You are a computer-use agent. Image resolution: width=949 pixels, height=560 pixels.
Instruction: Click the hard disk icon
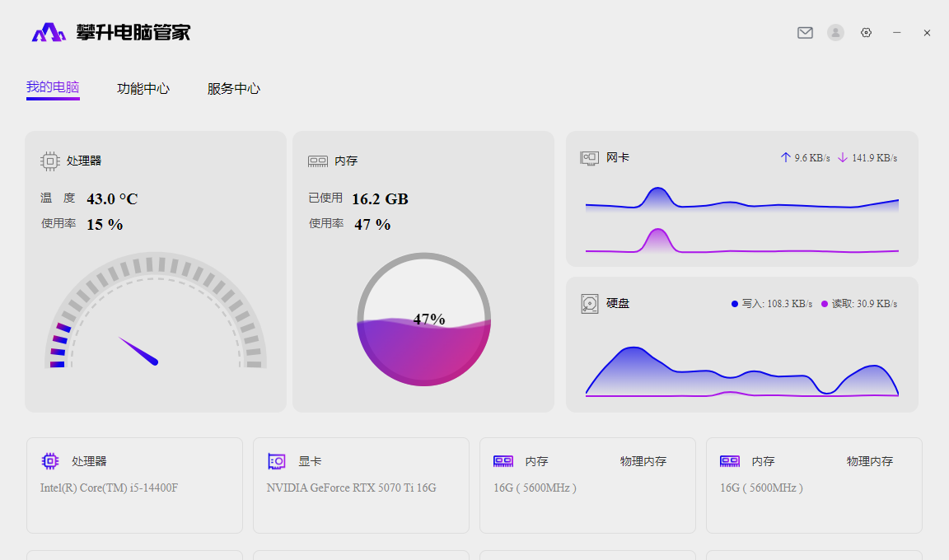point(590,304)
